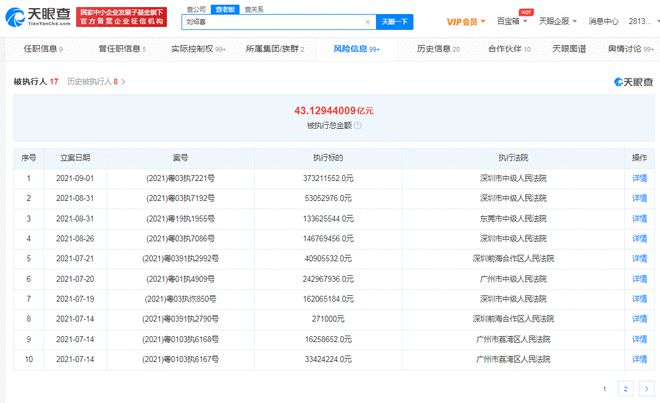
Task: Click the help icon beside 被执行总金额
Action: coord(357,125)
